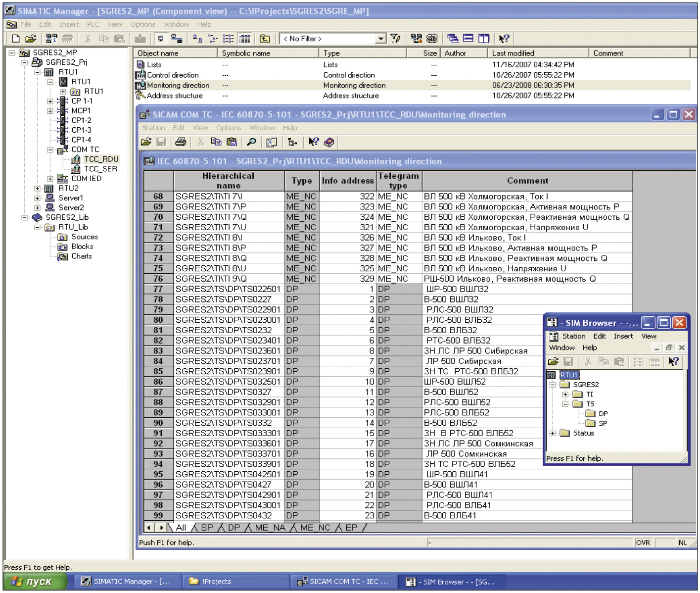Click the Object name column header
700x593 pixels.
(x=176, y=53)
